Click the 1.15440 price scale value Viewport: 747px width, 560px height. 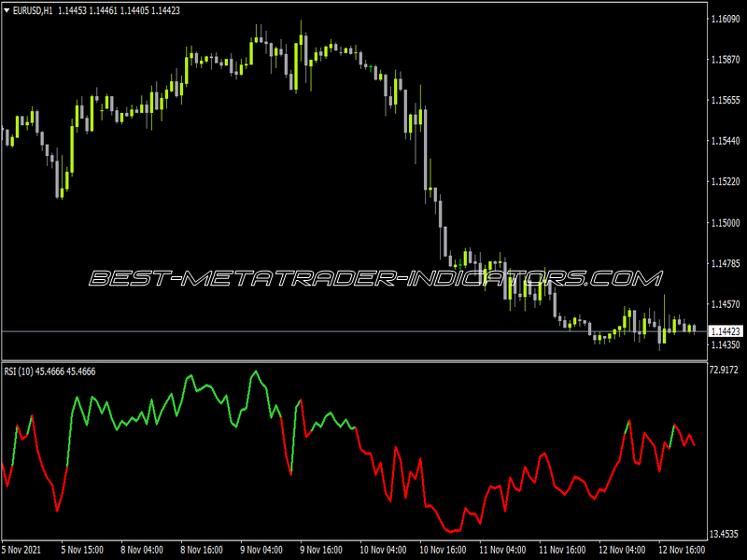coord(726,141)
